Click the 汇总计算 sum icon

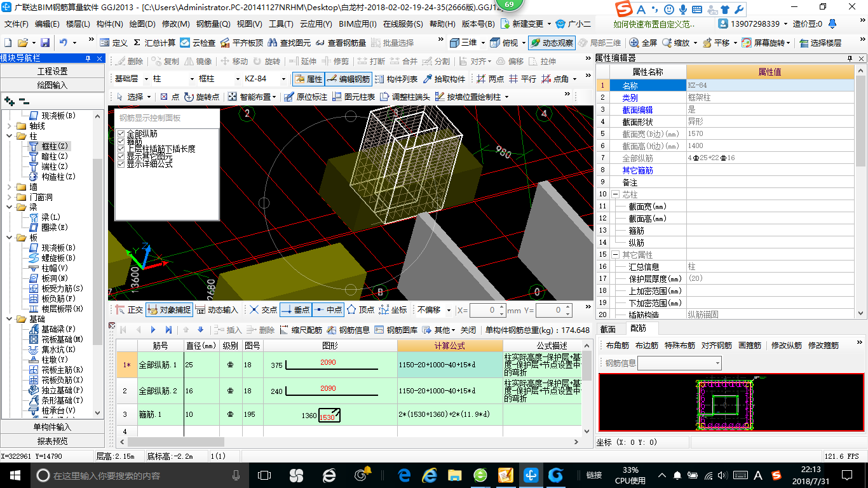154,43
